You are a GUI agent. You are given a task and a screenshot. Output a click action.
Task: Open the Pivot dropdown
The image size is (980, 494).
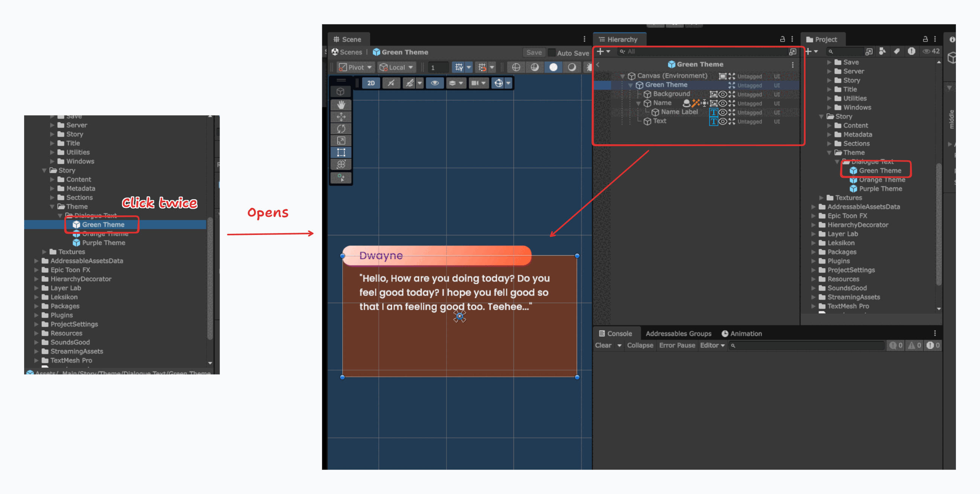click(x=356, y=68)
